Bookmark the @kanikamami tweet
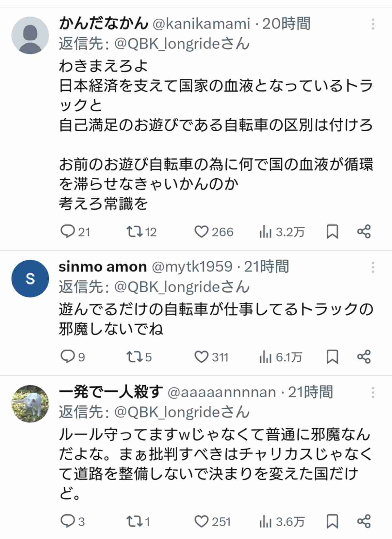 coord(332,232)
